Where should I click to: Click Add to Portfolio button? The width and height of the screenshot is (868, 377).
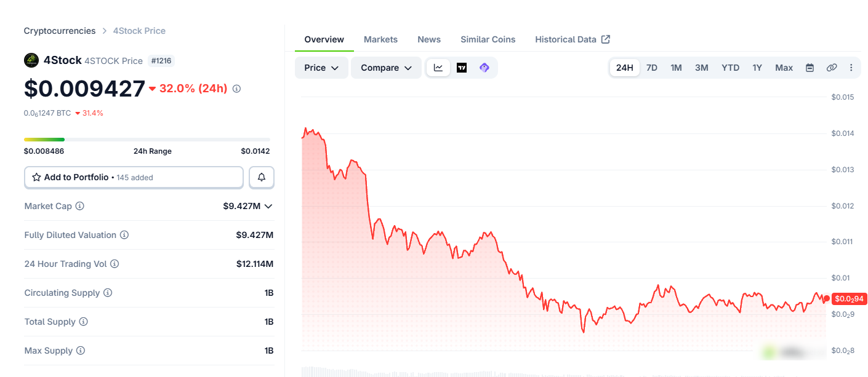coord(134,177)
